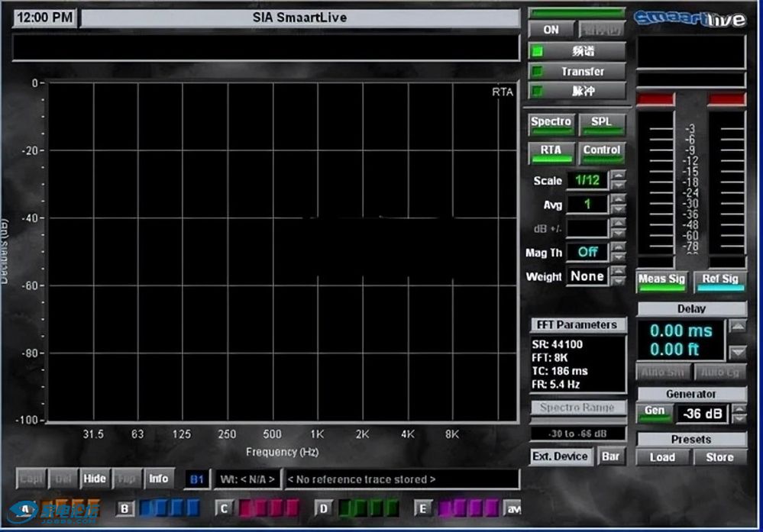Click the Avg value field showing 1

tap(587, 205)
